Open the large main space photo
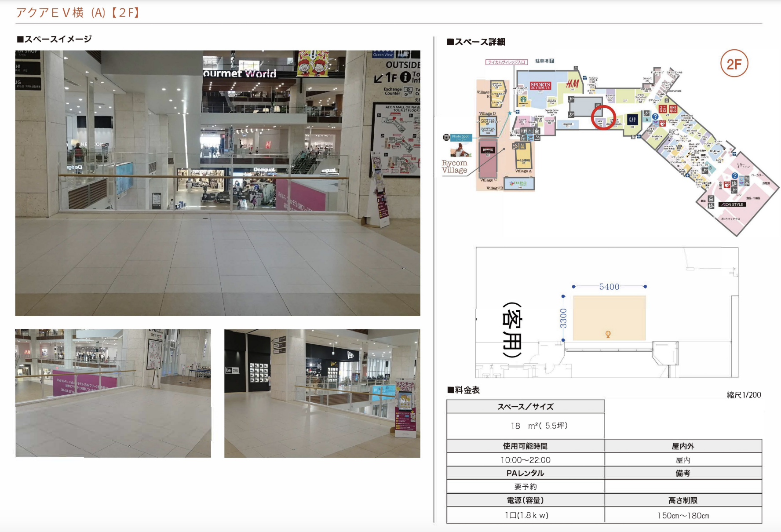The height and width of the screenshot is (532, 781). 218,183
